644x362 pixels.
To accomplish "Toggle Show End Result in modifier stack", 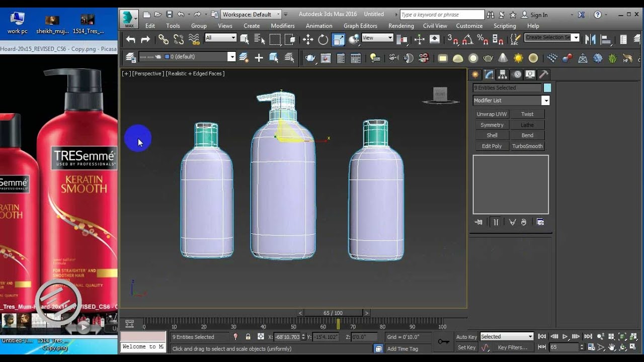I will pos(496,222).
